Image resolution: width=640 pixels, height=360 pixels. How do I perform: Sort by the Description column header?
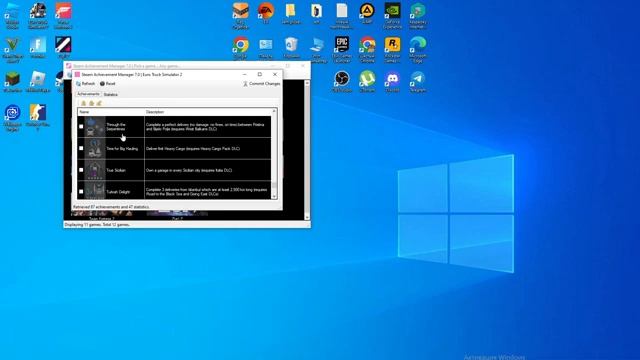207,112
